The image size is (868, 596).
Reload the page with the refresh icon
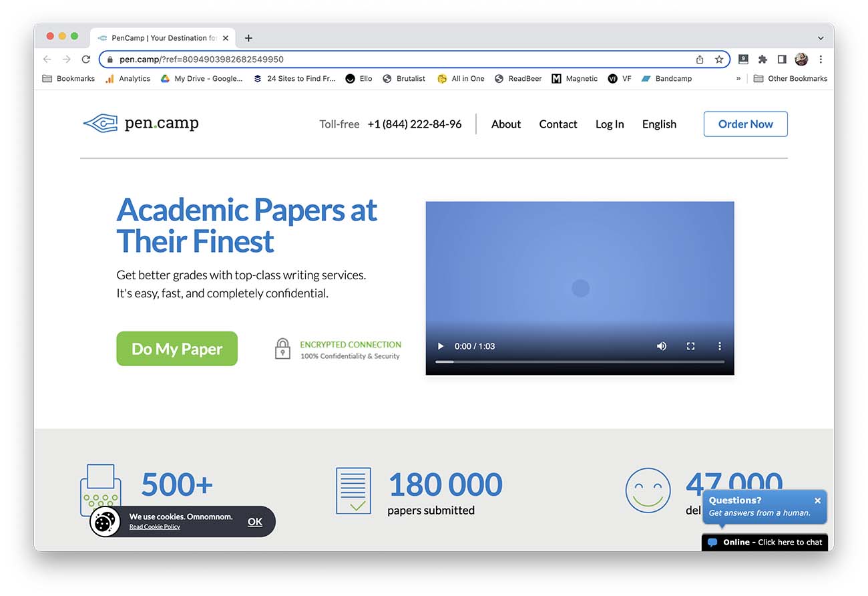(x=85, y=59)
